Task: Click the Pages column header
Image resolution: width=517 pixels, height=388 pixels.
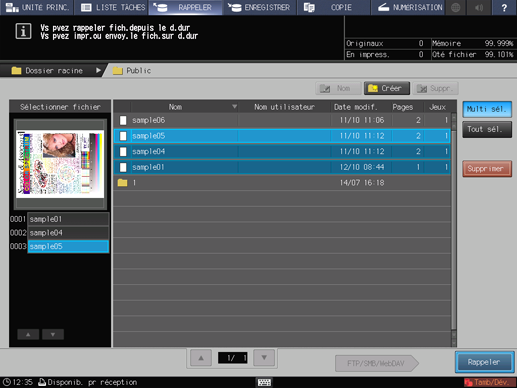Action: (403, 107)
